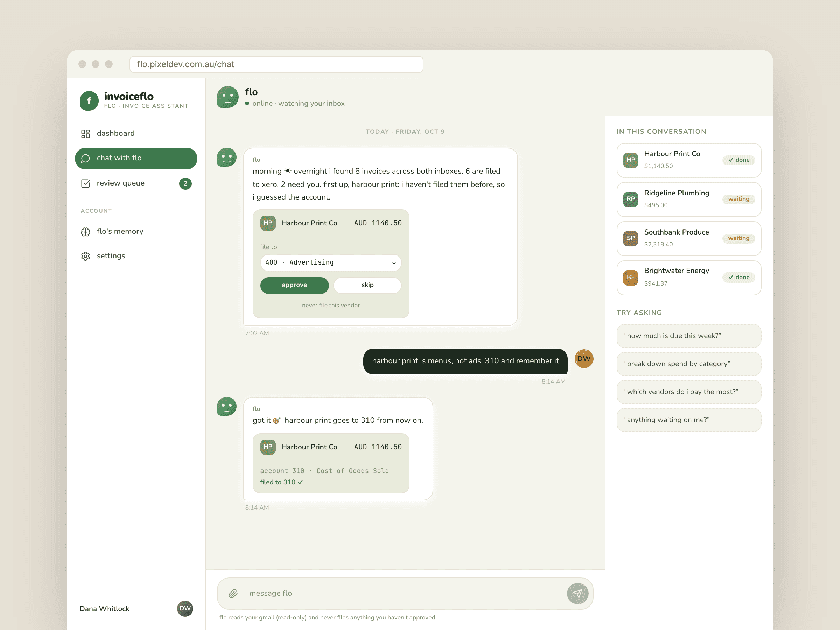The width and height of the screenshot is (840, 630).
Task: Click the Dana Whitlock profile name
Action: 104,609
